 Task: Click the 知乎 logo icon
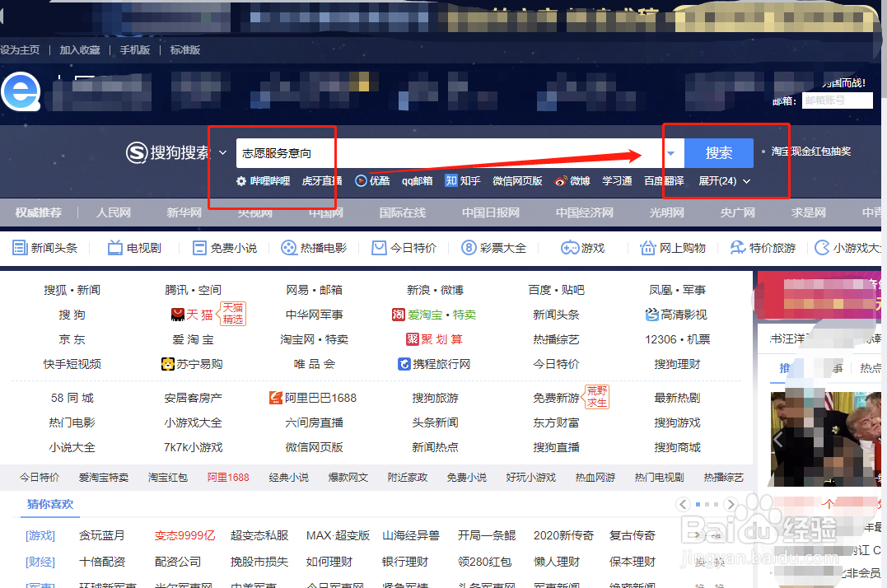[x=451, y=181]
